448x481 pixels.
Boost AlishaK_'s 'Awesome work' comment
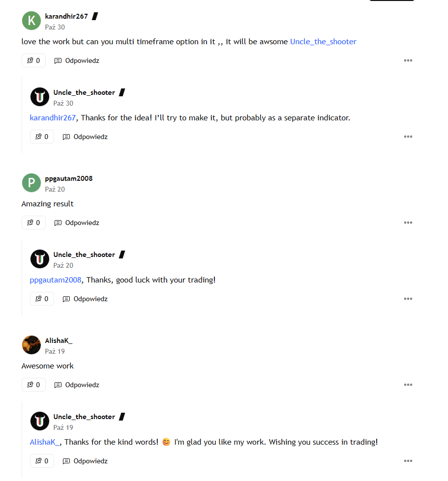coord(33,385)
